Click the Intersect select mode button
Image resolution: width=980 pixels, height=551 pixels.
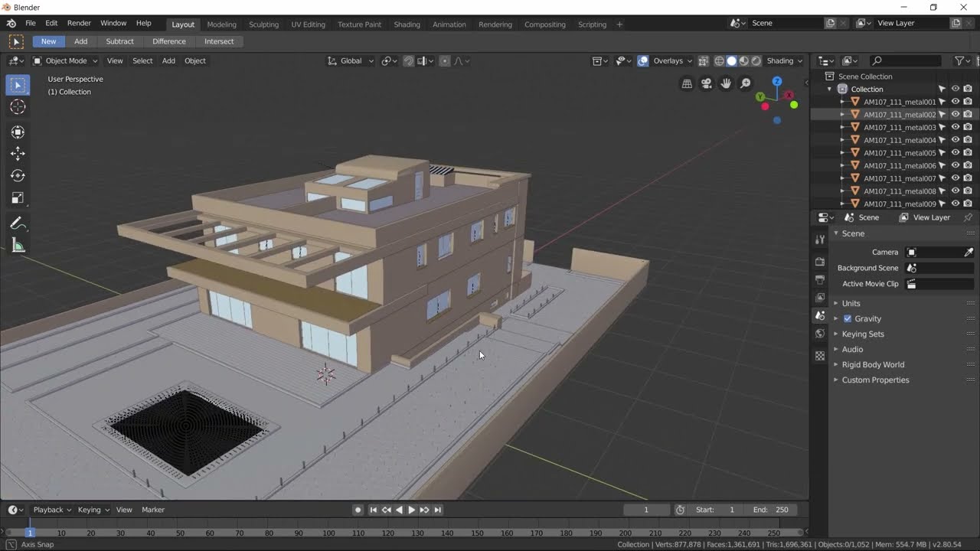click(x=219, y=41)
